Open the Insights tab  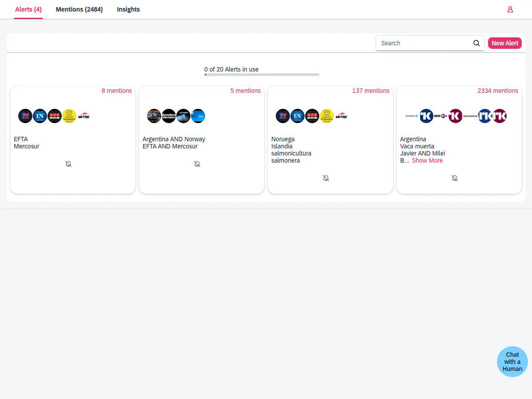pos(128,9)
